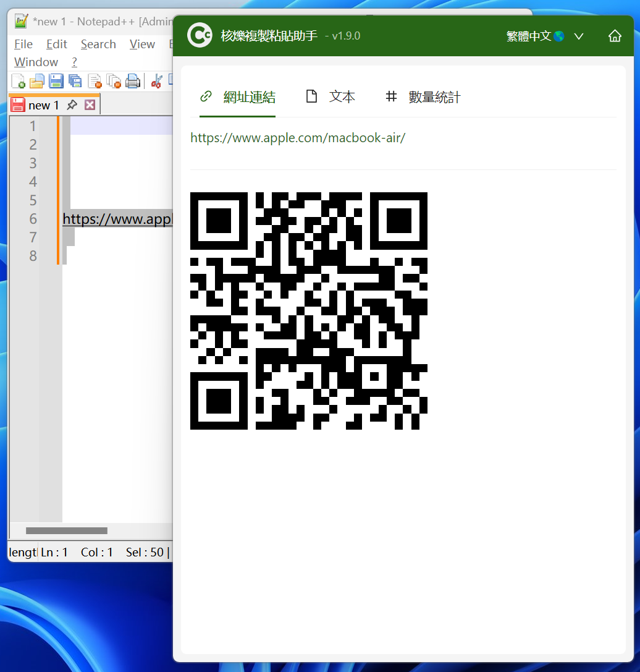Click the New file icon in Notepad++ toolbar
Viewport: 640px width, 672px height.
(x=19, y=81)
